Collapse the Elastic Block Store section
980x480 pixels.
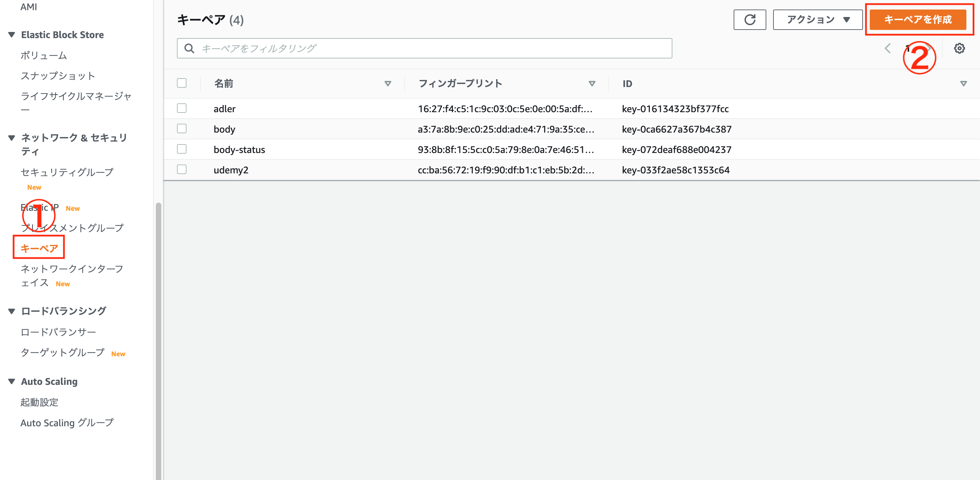click(11, 35)
